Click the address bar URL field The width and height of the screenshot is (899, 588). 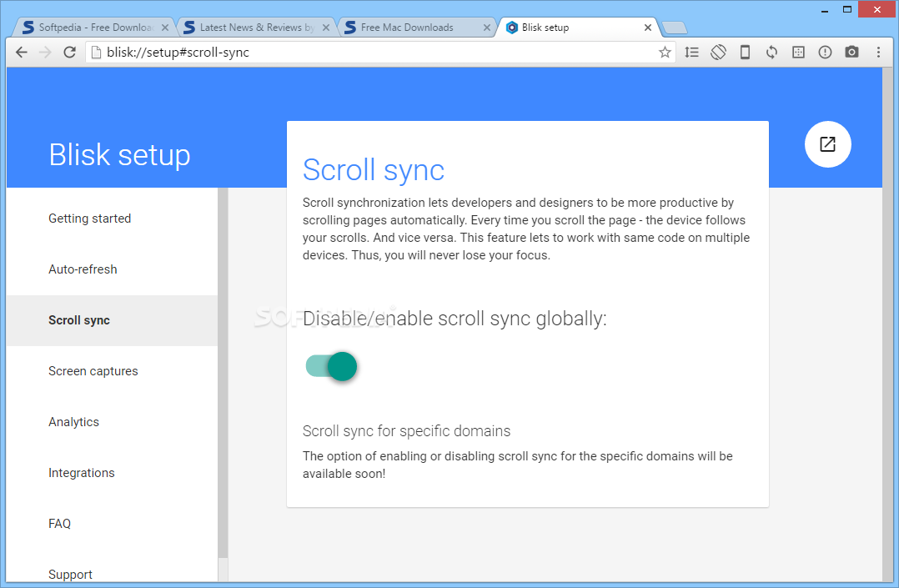(379, 53)
